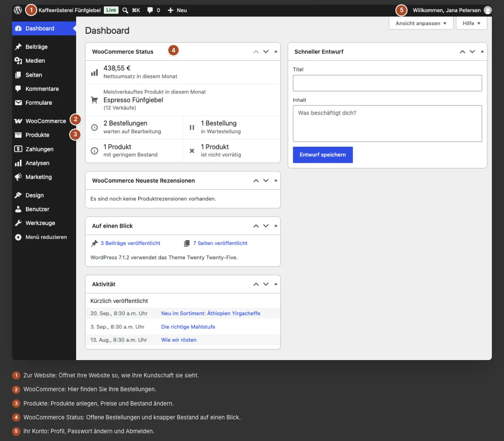Click the pages icon beside Seiten
Screen dimensions: 504x441
click(x=18, y=74)
